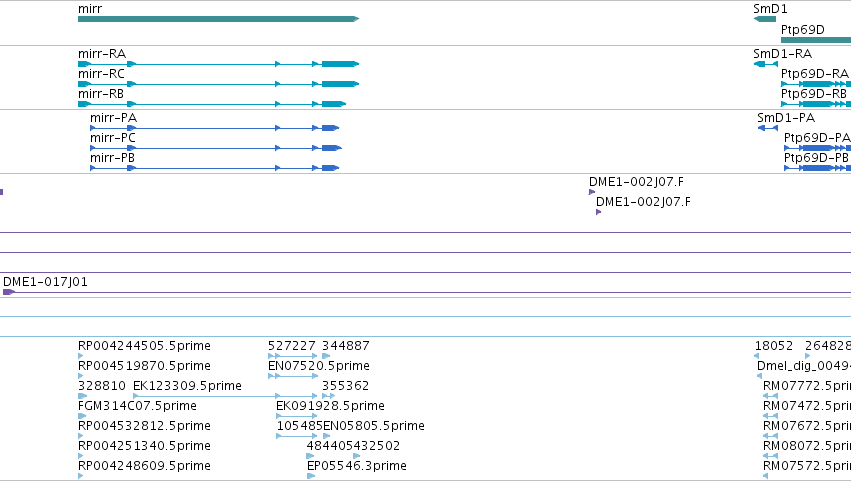Click the EK091928.5prime EST label

331,406
